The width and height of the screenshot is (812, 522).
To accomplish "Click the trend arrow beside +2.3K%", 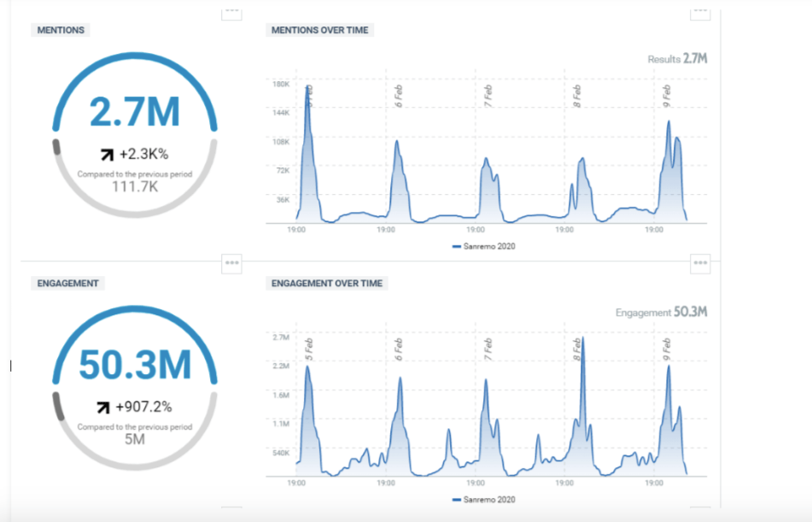I will [107, 155].
